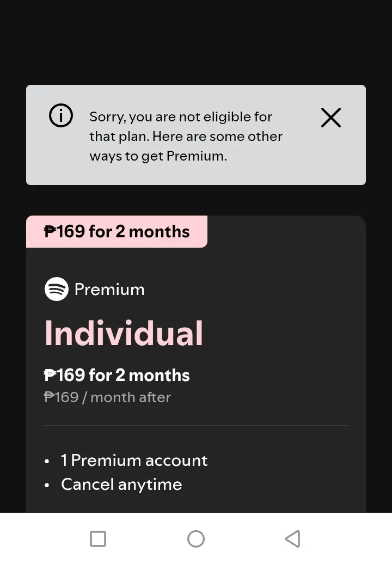Tap the ₱169 / month after text
This screenshot has height=565, width=392.
tap(107, 397)
